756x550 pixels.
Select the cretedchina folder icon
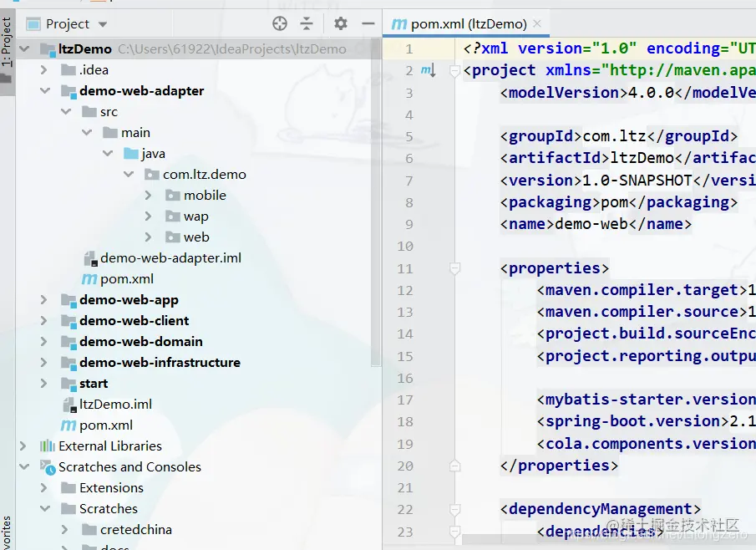point(89,530)
